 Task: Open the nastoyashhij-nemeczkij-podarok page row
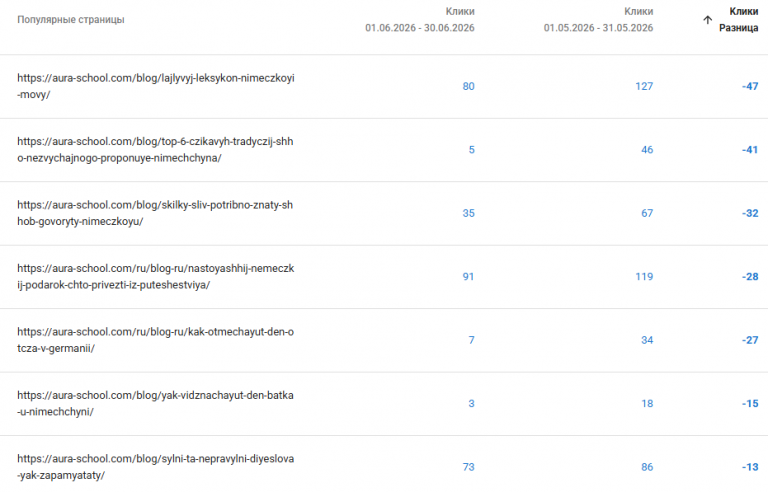coord(384,277)
